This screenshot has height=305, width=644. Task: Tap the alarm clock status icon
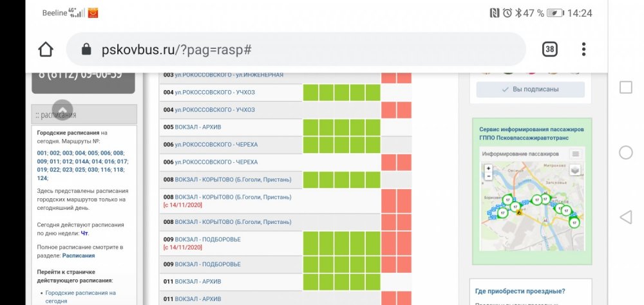coord(507,13)
